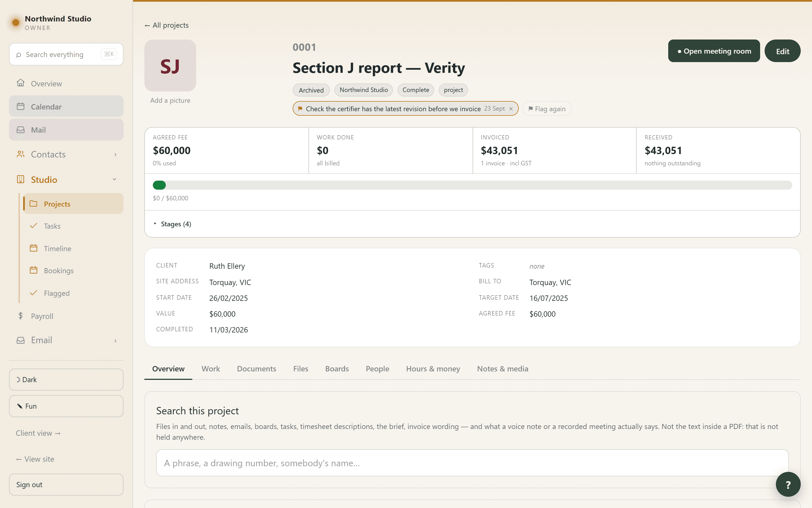Image resolution: width=812 pixels, height=508 pixels.
Task: Click the Bookings calendar icon
Action: coord(33,270)
